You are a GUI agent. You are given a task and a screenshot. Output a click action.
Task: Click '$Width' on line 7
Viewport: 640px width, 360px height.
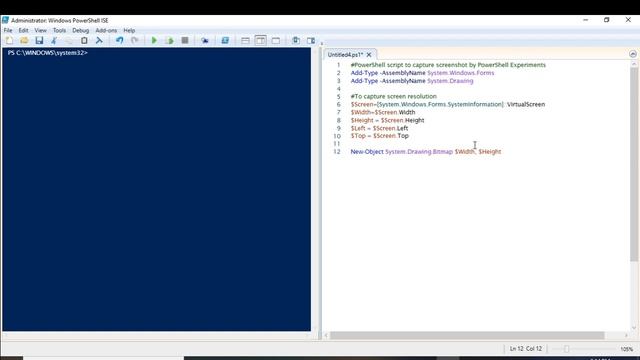pos(361,112)
